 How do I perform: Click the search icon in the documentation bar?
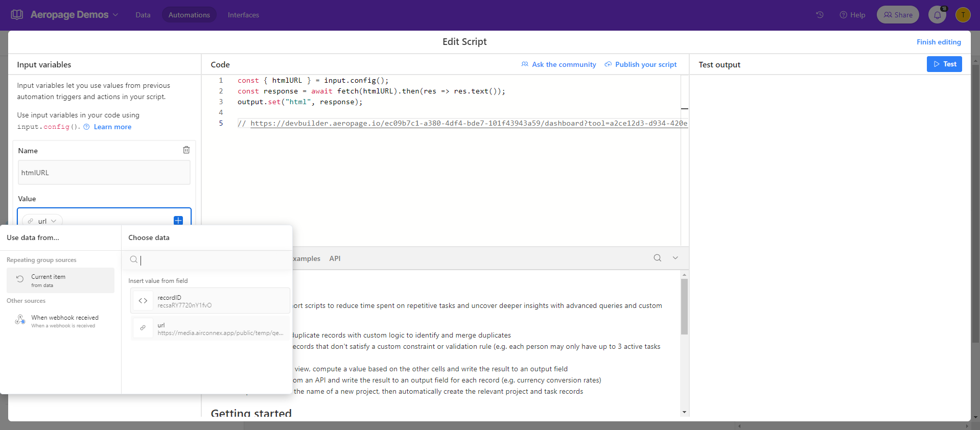point(658,258)
